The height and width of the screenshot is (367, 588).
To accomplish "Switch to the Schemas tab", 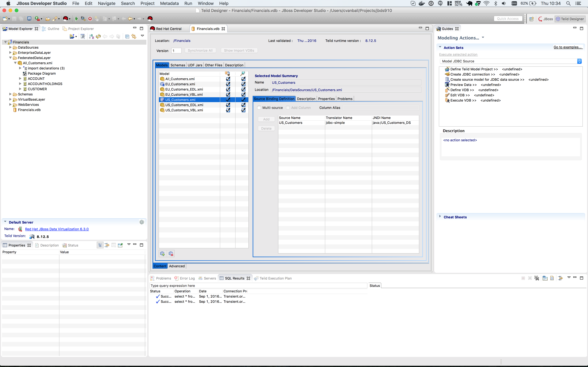I will click(178, 65).
